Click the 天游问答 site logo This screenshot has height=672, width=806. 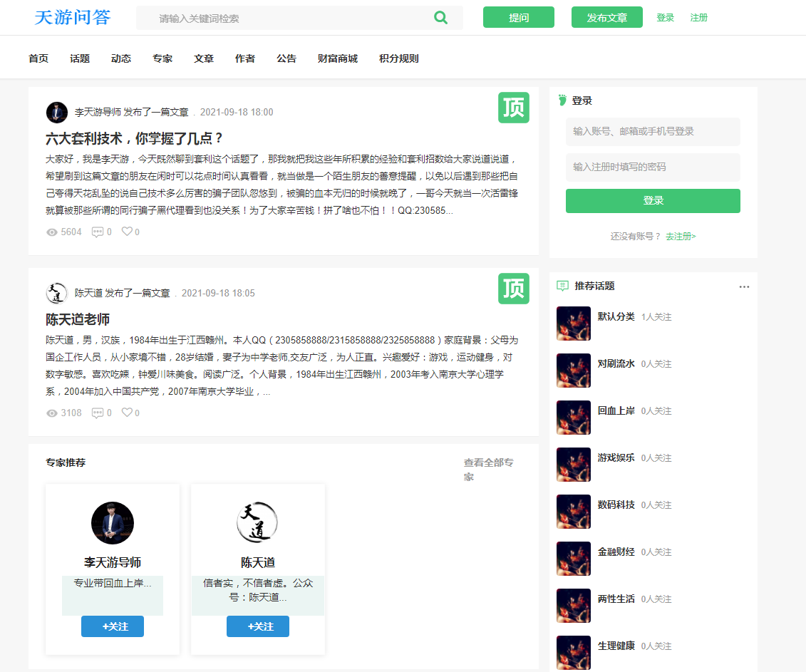71,18
